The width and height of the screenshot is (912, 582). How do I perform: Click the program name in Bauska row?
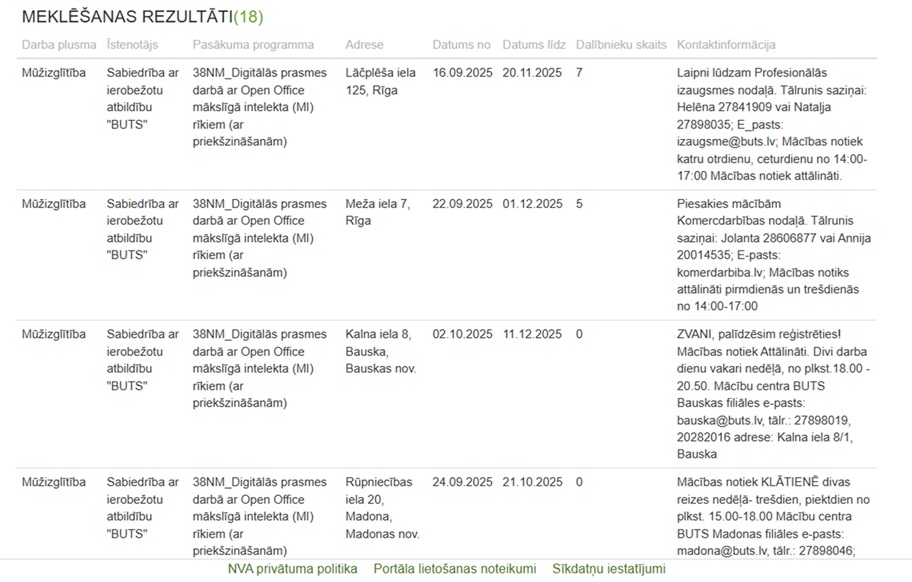point(259,369)
